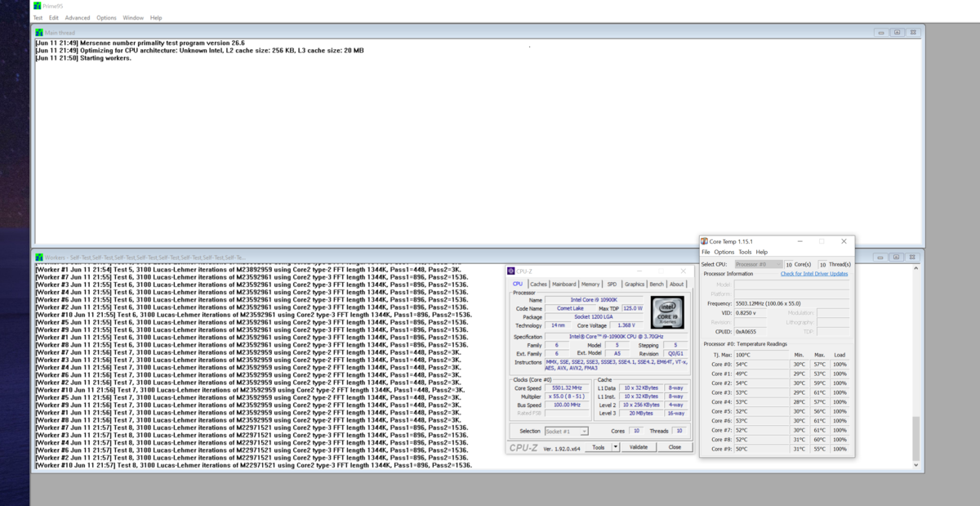This screenshot has width=980, height=506.
Task: Open Core Temp's Options menu
Action: [724, 252]
